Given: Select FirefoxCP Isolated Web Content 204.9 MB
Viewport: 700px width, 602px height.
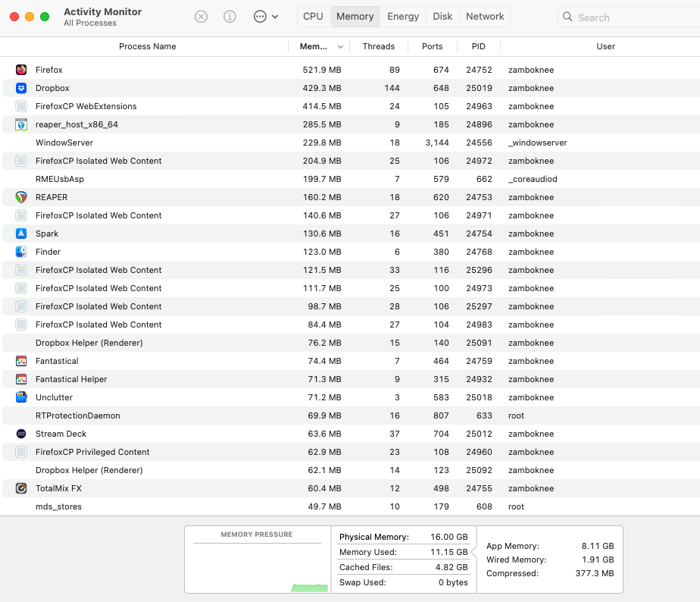Looking at the screenshot, I should point(351,161).
